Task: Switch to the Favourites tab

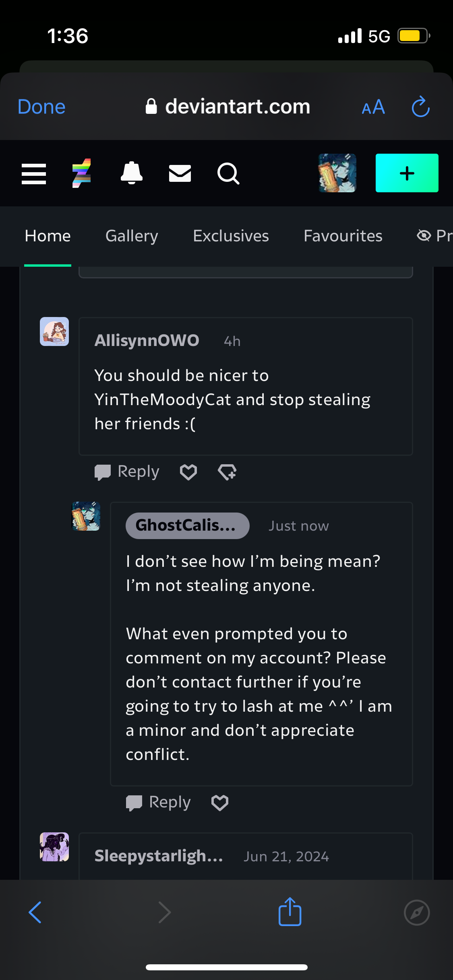Action: tap(343, 236)
